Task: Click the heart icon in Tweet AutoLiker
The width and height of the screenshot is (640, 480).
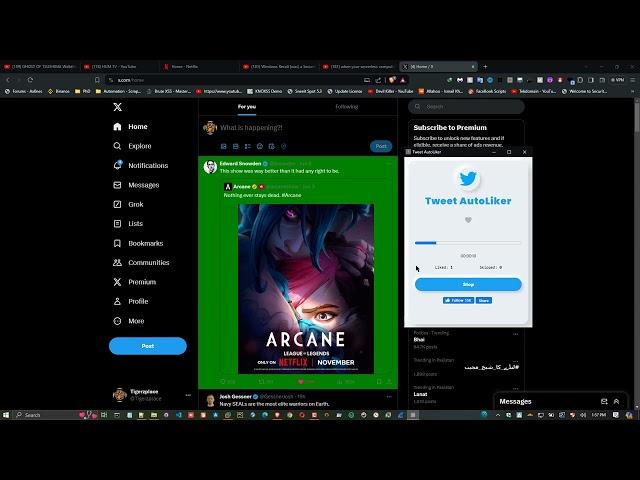Action: [468, 220]
